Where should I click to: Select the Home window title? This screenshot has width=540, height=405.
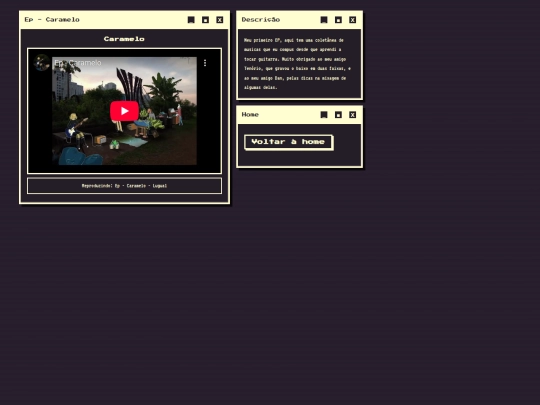[x=250, y=114]
